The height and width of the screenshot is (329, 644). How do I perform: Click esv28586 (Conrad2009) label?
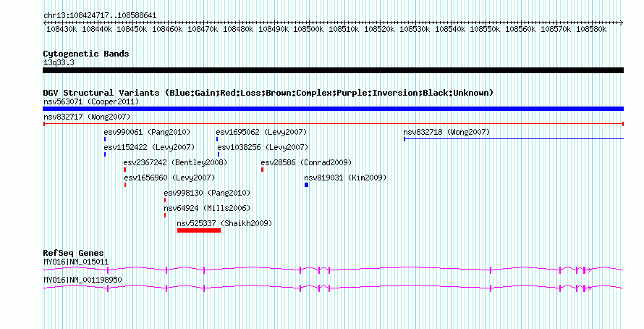coord(306,162)
